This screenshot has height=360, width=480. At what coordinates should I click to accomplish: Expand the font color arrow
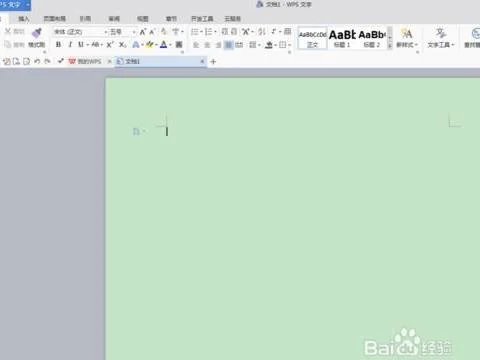(x=170, y=45)
